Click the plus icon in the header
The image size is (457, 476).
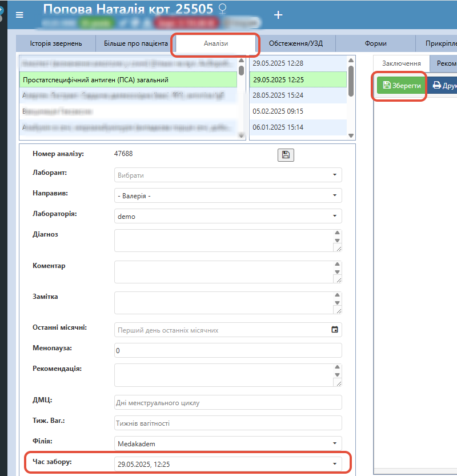[x=278, y=15]
